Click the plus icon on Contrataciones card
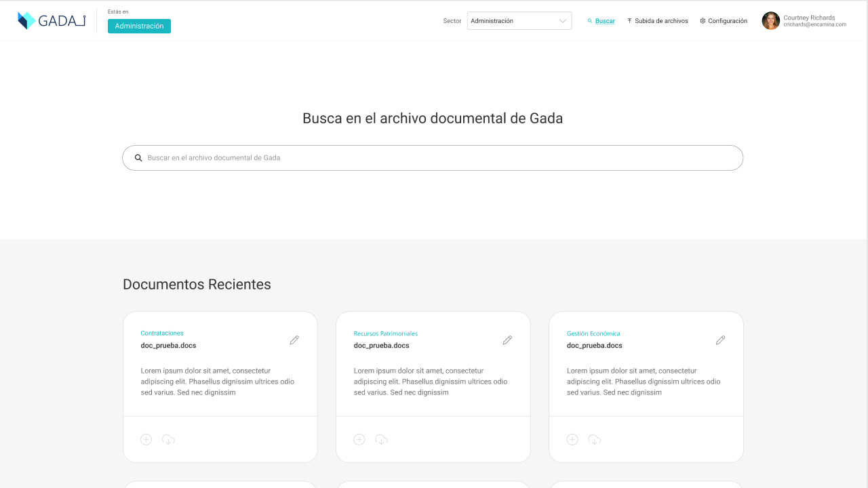The height and width of the screenshot is (488, 868). point(146,439)
